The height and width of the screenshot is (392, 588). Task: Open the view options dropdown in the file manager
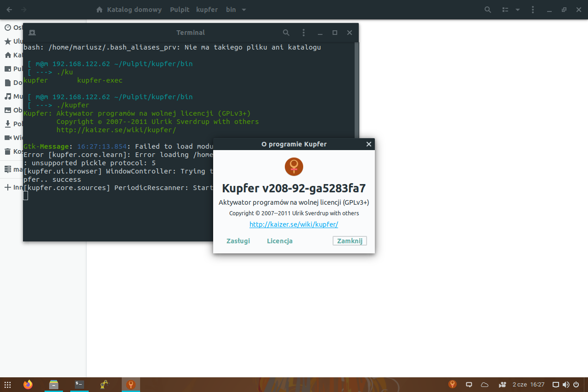coord(517,9)
